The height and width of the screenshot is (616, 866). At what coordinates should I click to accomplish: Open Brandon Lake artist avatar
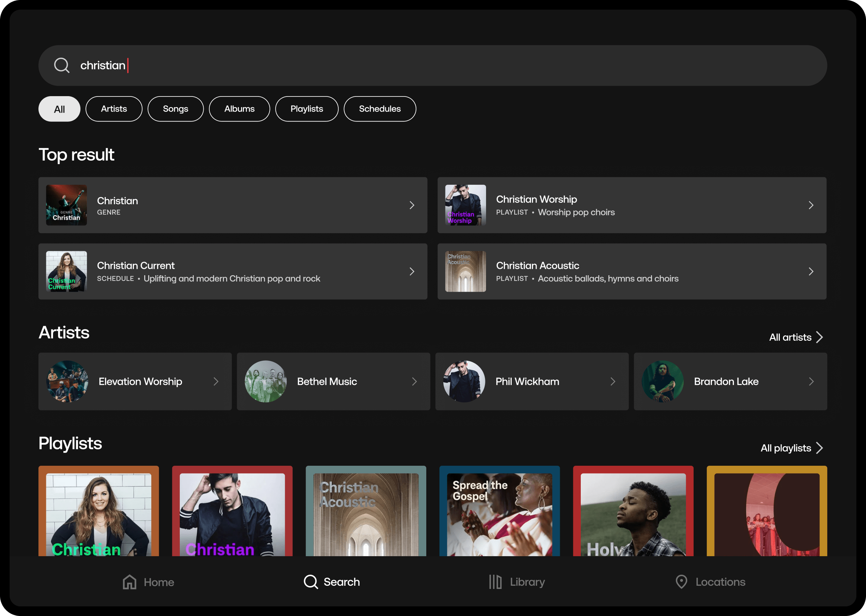[662, 381]
